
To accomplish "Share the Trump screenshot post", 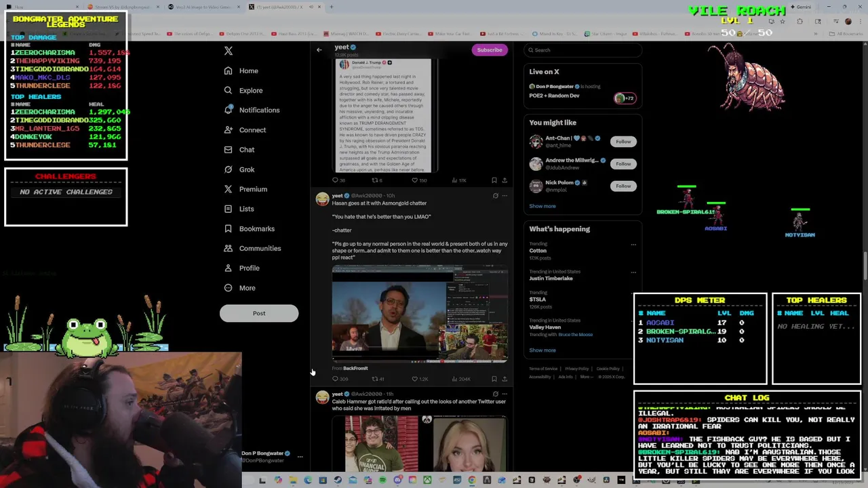I will click(505, 180).
